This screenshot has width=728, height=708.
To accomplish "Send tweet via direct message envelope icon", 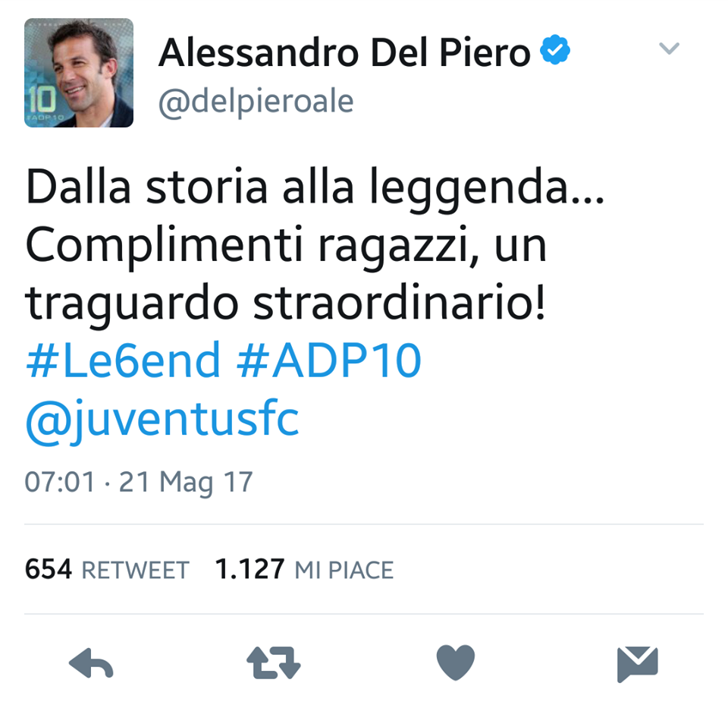I will tap(638, 664).
